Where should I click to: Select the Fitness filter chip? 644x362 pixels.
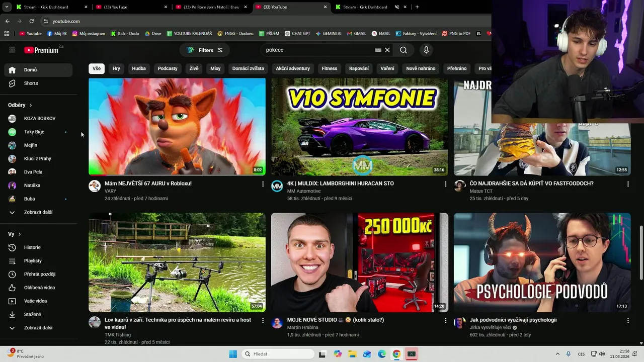(x=330, y=68)
